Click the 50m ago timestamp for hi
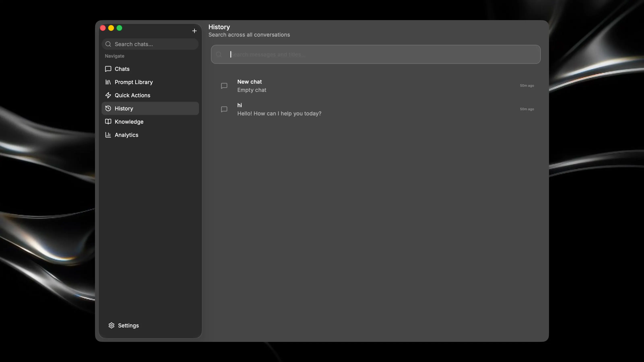This screenshot has width=644, height=362. 527,109
